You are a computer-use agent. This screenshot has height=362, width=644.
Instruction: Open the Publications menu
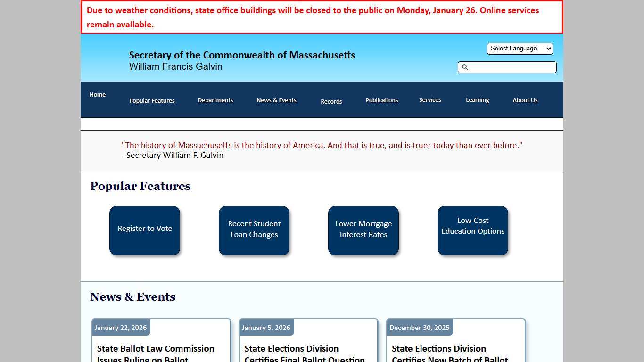point(381,100)
